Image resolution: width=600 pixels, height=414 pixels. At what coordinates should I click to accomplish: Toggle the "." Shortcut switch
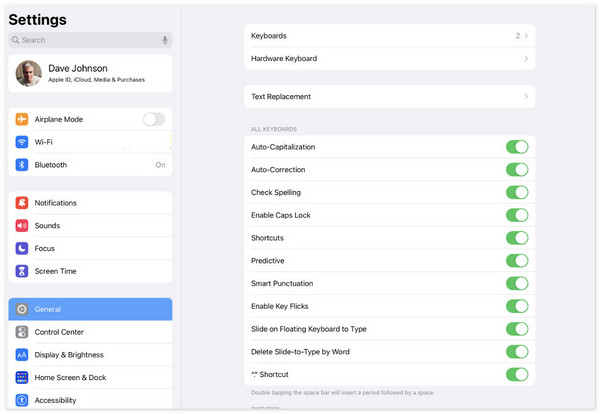[517, 374]
